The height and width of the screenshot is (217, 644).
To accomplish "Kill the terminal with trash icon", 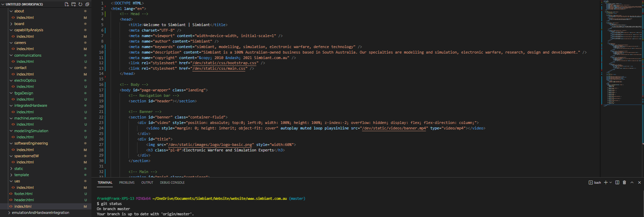I will pyautogui.click(x=624, y=183).
